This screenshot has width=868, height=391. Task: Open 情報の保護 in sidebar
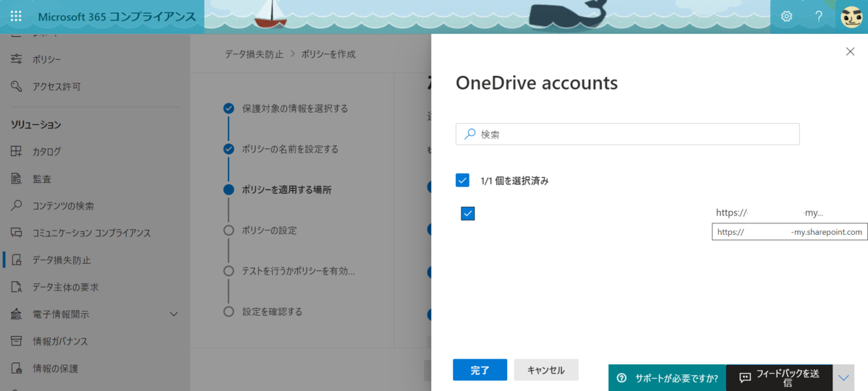click(x=55, y=369)
